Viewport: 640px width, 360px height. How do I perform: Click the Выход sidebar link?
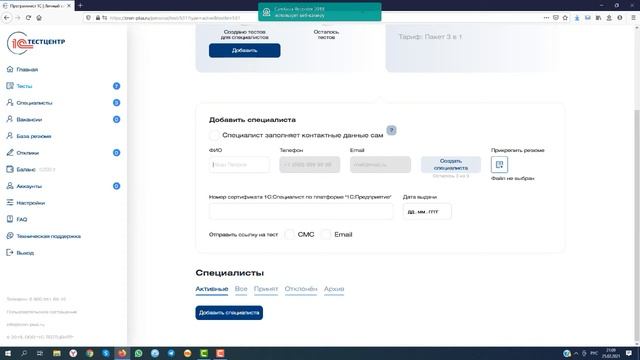click(25, 253)
